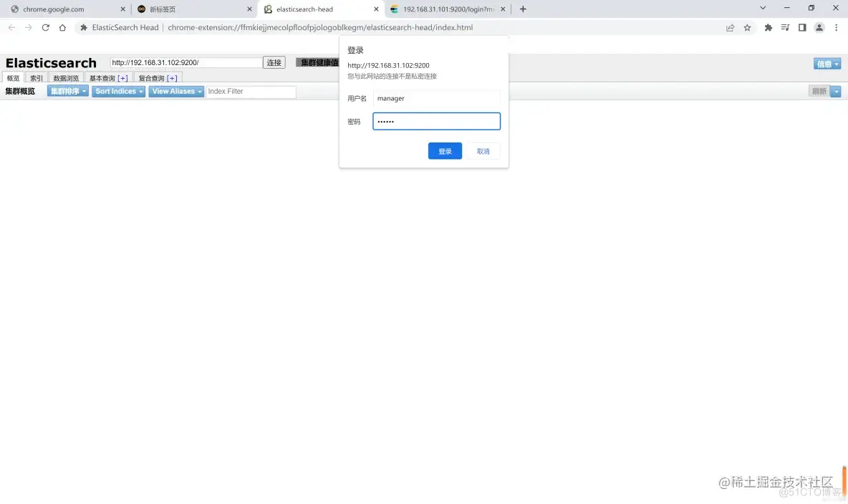Click the 集群健康值 status indicator
The image size is (848, 504).
(x=318, y=63)
